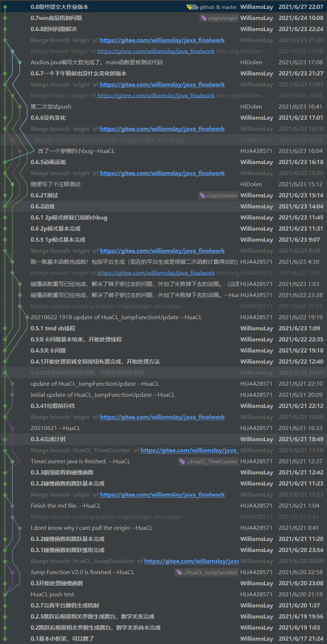The image size is (327, 644).
Task: Open gitee link in the 2021/6/23 17:01 merge commit
Action: click(162, 85)
